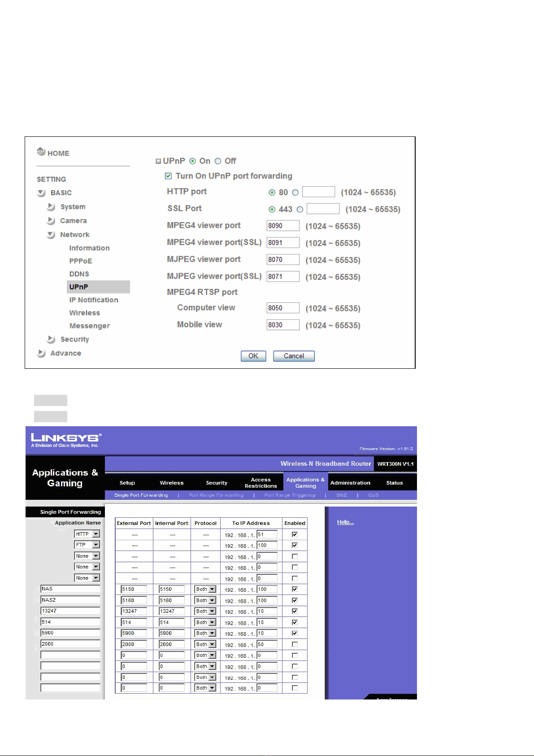Click the Cancel button
Screen dimensions: 534x756
(294, 356)
